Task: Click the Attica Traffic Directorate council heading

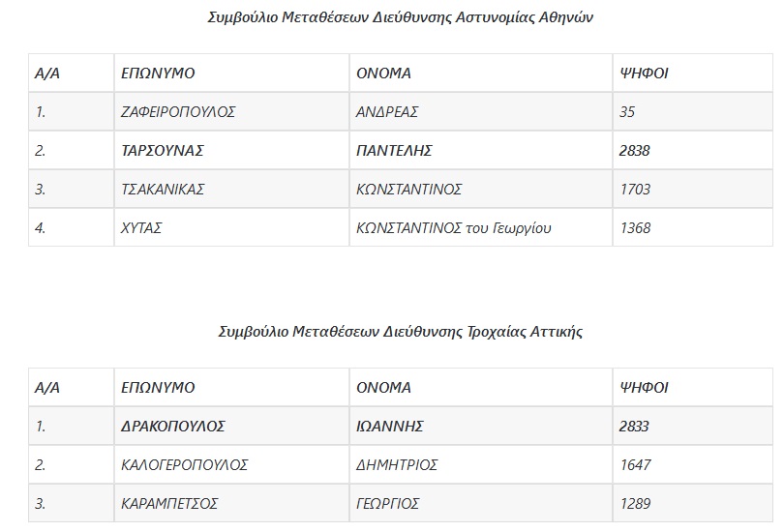Action: click(x=400, y=332)
